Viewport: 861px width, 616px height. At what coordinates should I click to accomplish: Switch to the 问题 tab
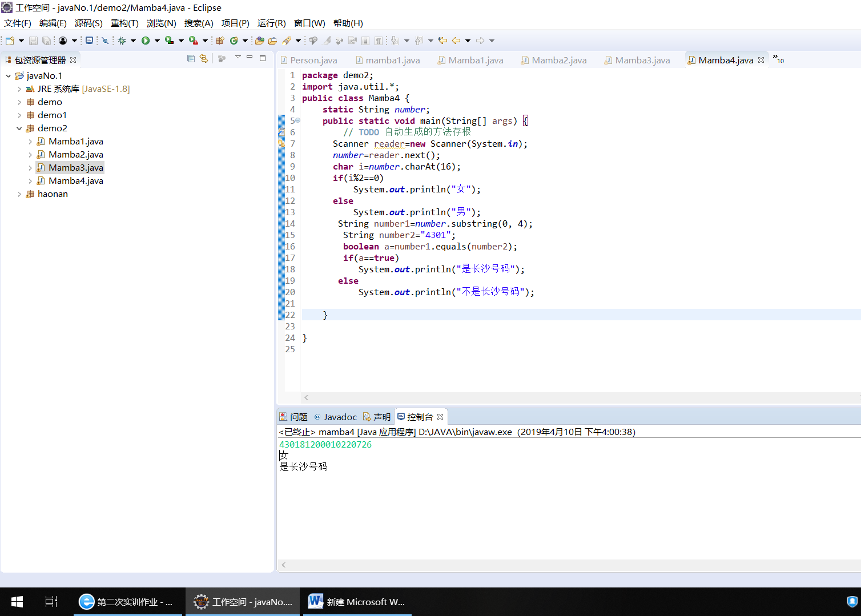[293, 417]
